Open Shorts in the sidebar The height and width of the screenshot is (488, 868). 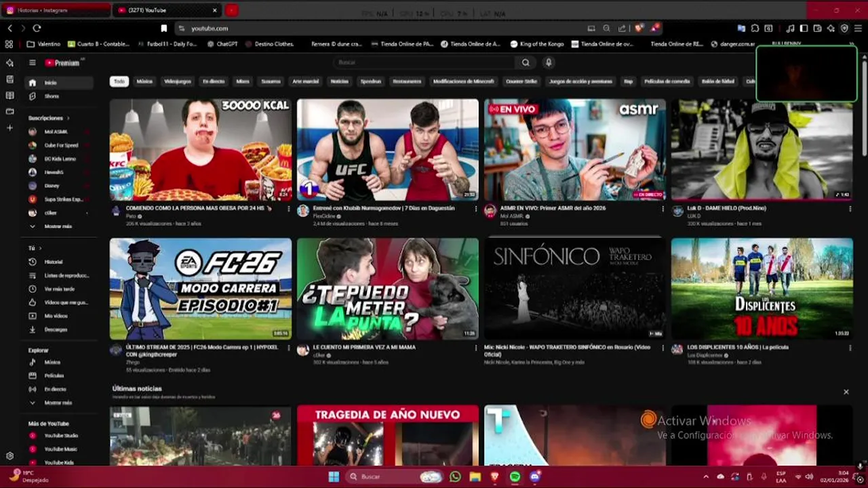point(58,96)
